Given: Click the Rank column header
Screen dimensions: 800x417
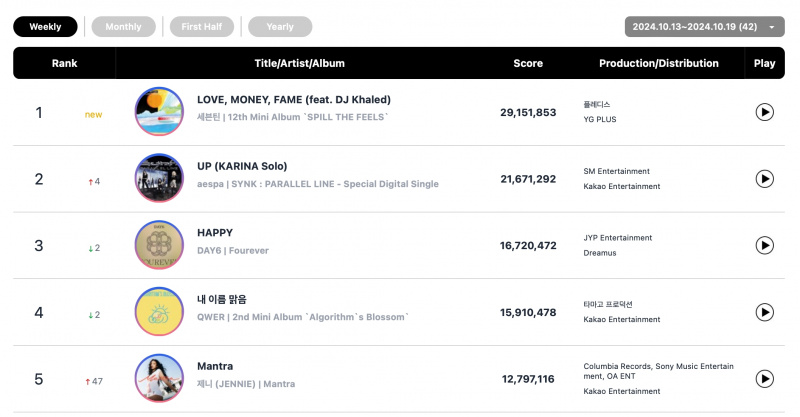Looking at the screenshot, I should [64, 63].
